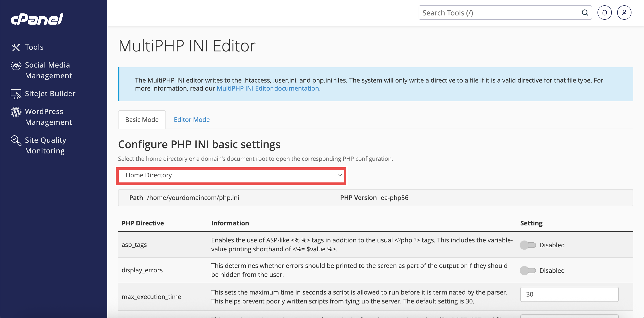Select the Basic Mode tab
The width and height of the screenshot is (644, 318).
click(142, 119)
